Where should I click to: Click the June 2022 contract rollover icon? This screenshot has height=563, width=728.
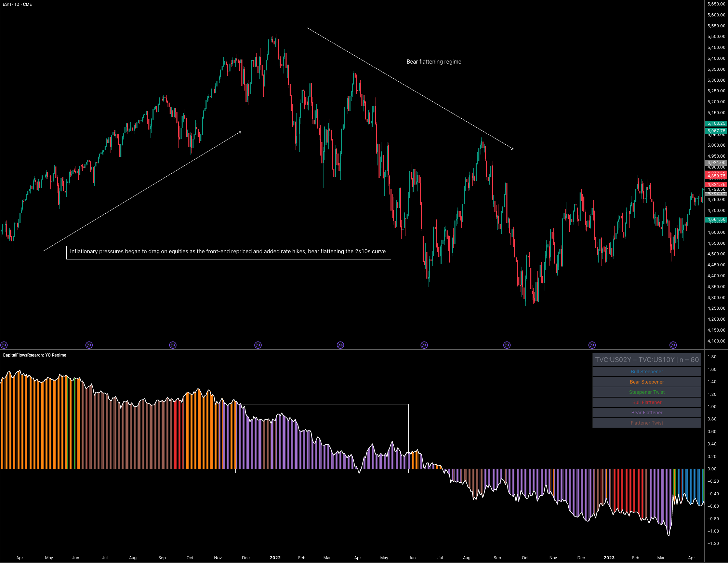(424, 345)
